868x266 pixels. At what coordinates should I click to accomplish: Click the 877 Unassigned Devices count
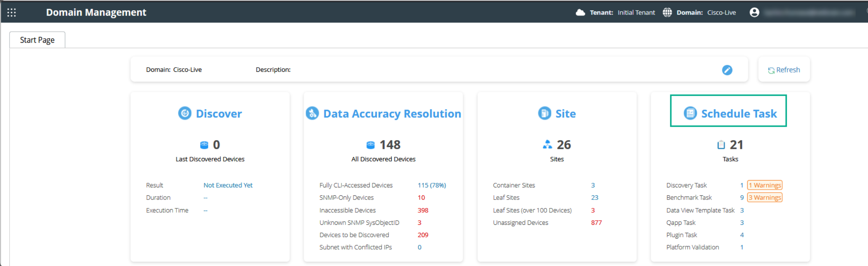pyautogui.click(x=596, y=222)
